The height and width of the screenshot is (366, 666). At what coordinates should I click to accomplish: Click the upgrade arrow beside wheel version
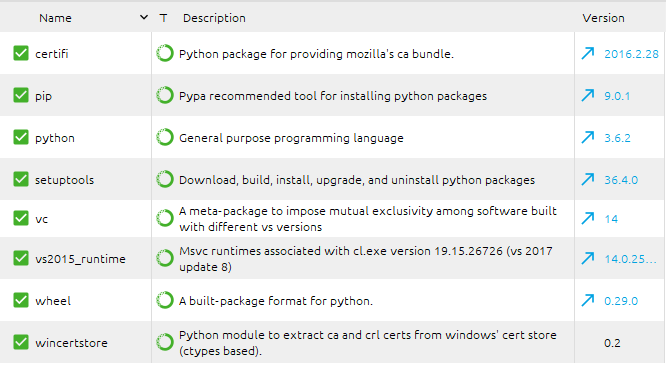(588, 300)
